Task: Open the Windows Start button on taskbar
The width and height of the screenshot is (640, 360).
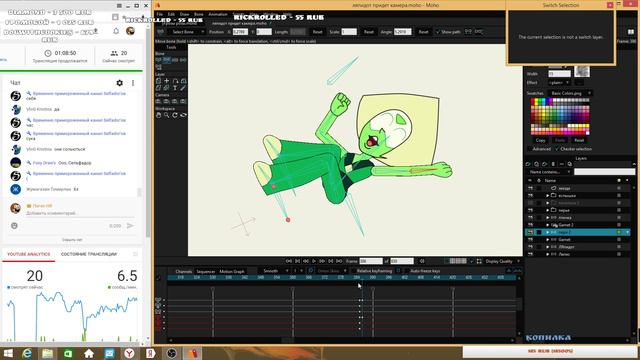Action: (8, 353)
